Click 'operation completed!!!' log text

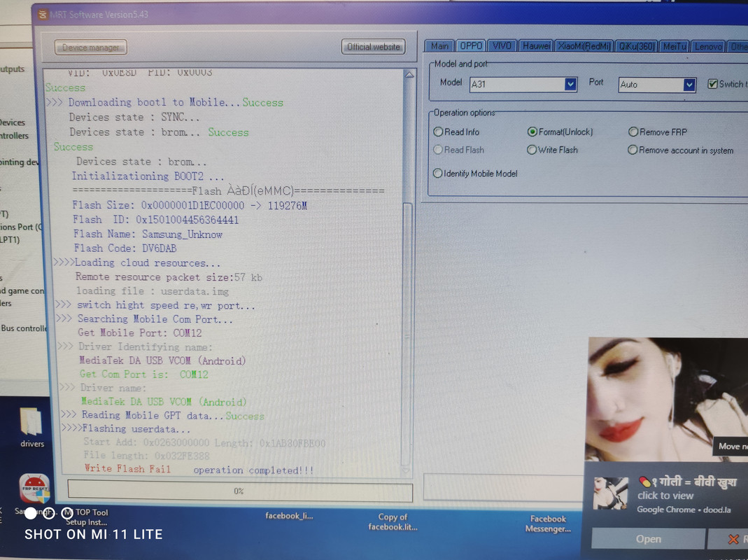pos(253,470)
